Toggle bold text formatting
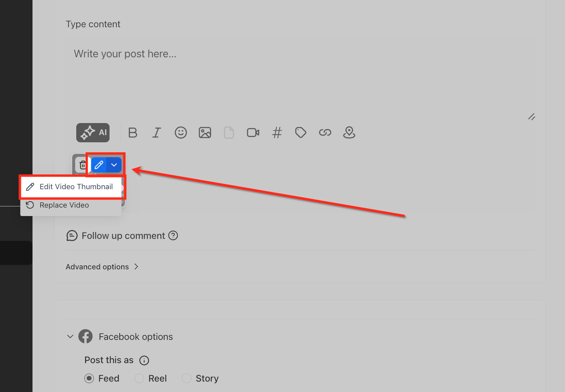Viewport: 565px width, 392px height. [133, 132]
